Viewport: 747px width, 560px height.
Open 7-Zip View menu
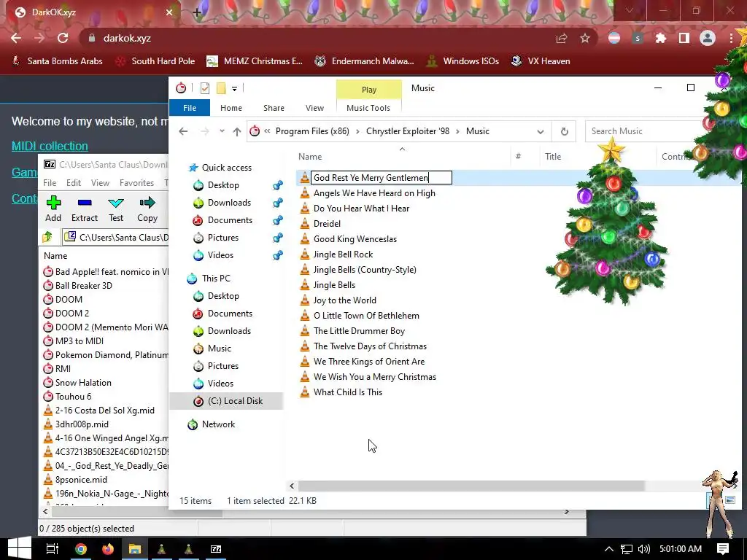[100, 183]
